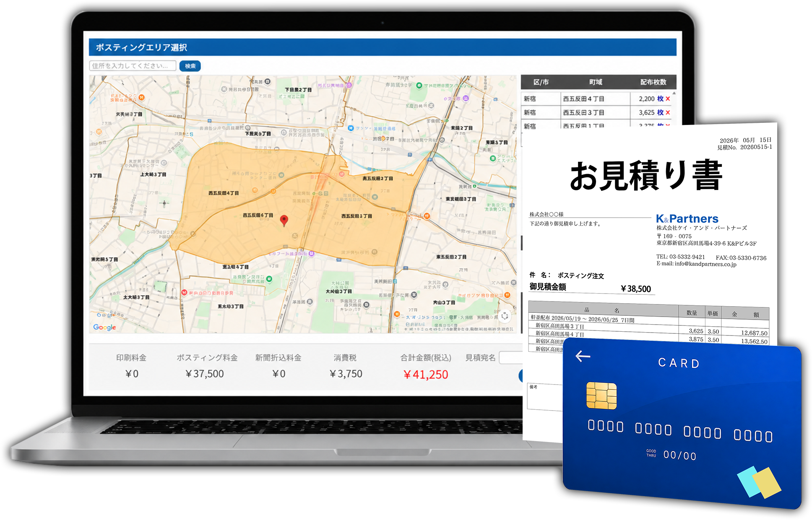
Task: Click 新宿 in the 西五反田4丁目 row
Action: [x=530, y=99]
